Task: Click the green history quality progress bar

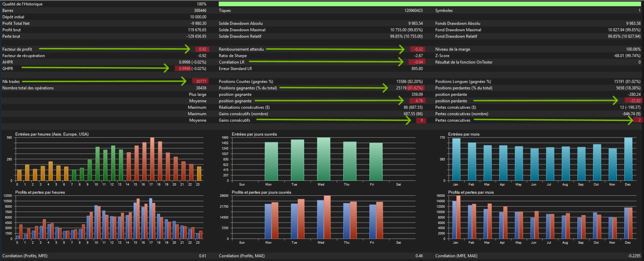Action: [430, 4]
